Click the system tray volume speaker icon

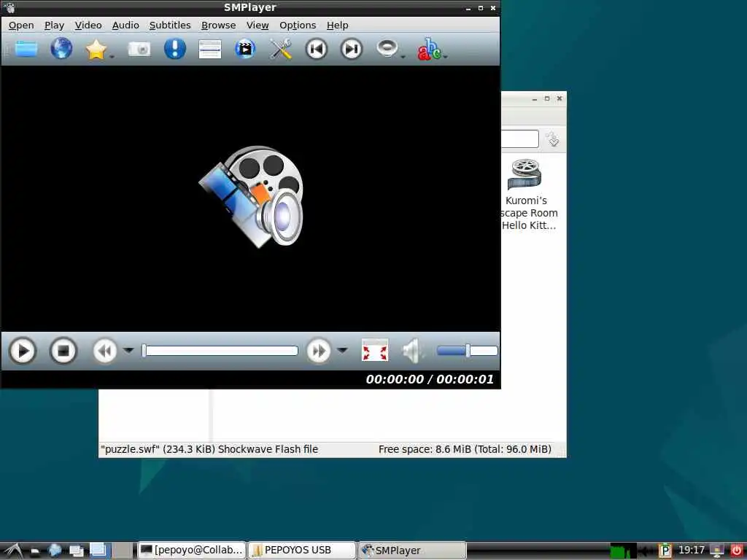[x=646, y=551]
